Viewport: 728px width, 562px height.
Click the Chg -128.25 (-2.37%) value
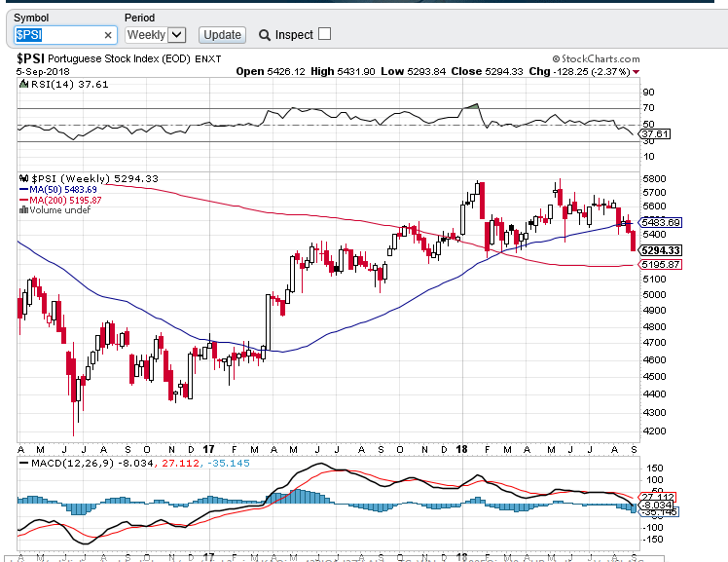(x=579, y=71)
